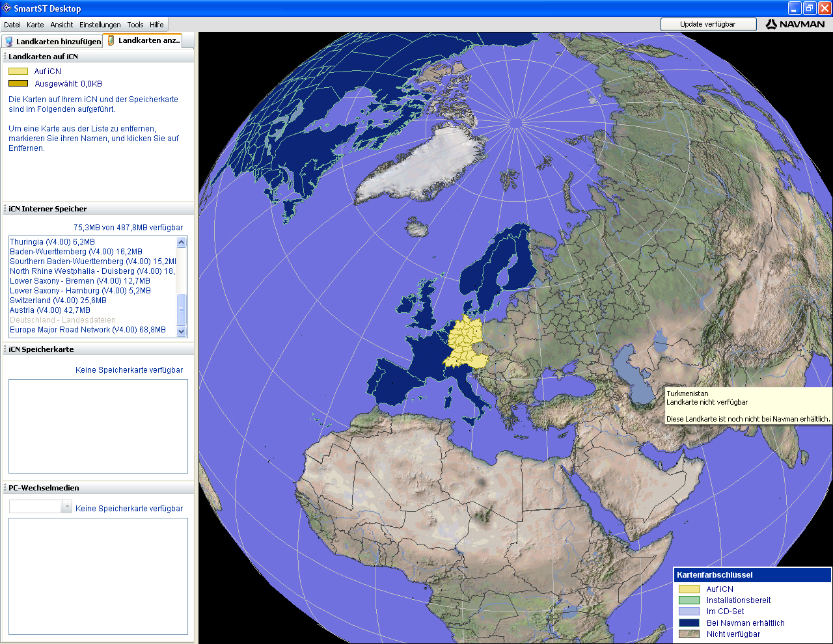This screenshot has height=644, width=833.
Task: Open the Tools menu
Action: (x=135, y=25)
